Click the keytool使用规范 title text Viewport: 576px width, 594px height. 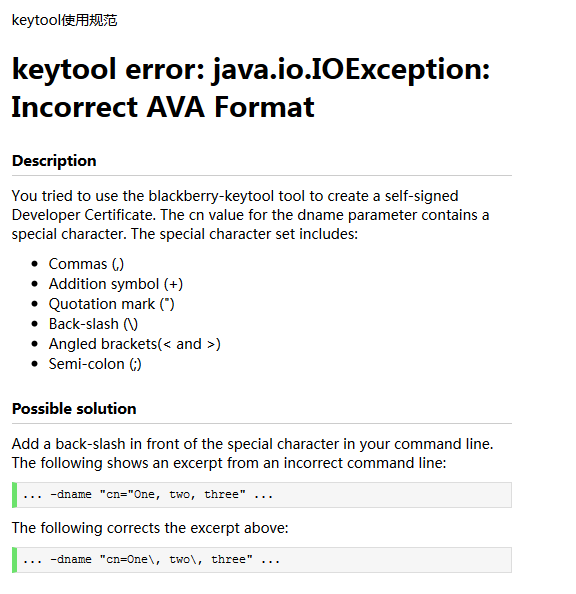coord(64,20)
